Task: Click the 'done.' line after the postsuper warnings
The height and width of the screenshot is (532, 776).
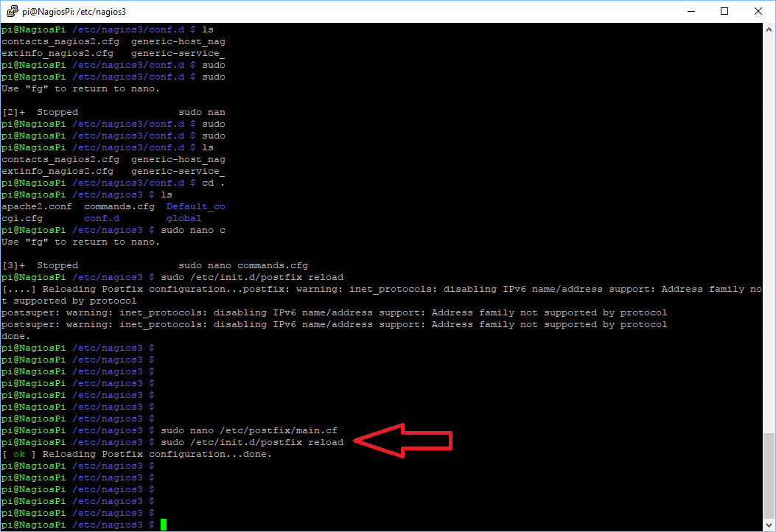Action: 15,337
